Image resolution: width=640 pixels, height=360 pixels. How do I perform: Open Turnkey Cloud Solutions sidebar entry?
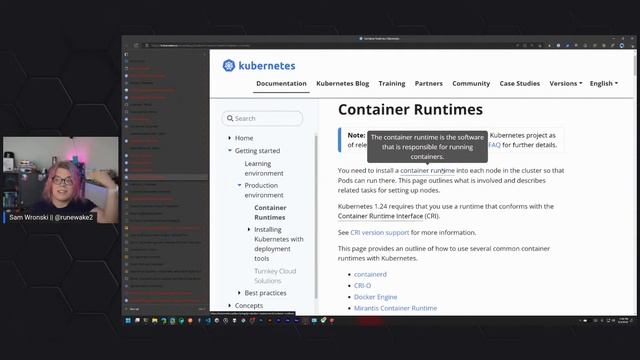pyautogui.click(x=275, y=276)
